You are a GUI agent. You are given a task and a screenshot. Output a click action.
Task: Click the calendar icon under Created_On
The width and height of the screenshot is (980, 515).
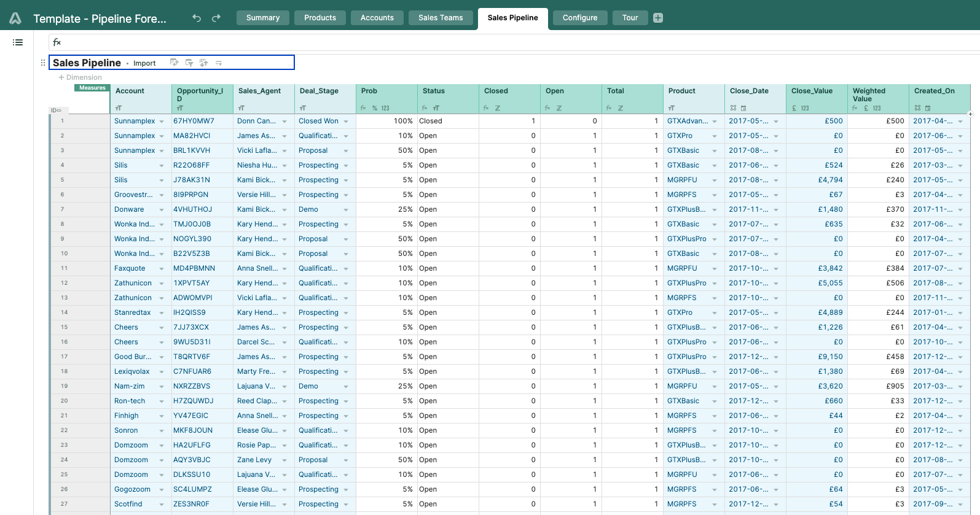pos(928,108)
